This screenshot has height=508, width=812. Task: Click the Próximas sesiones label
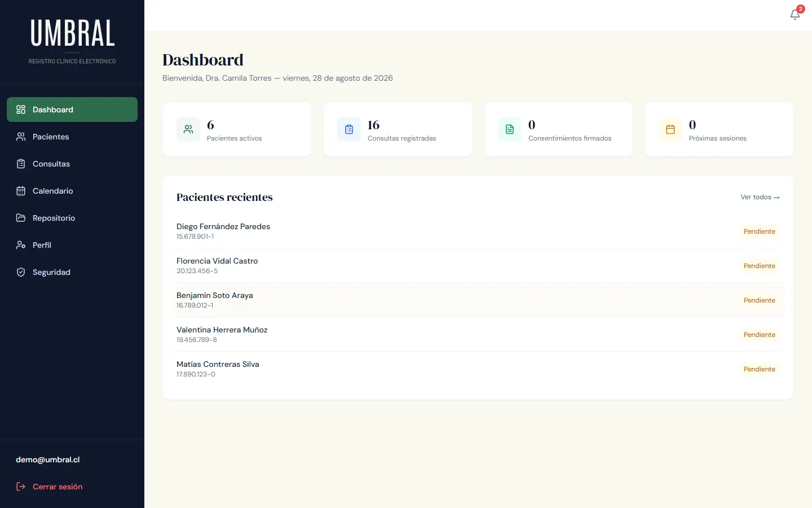pos(717,138)
